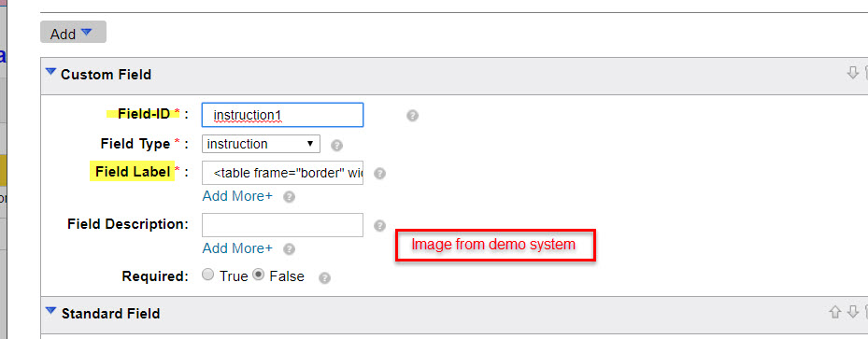The image size is (868, 339).
Task: Open help icon beside Field Description input
Action: 379,226
